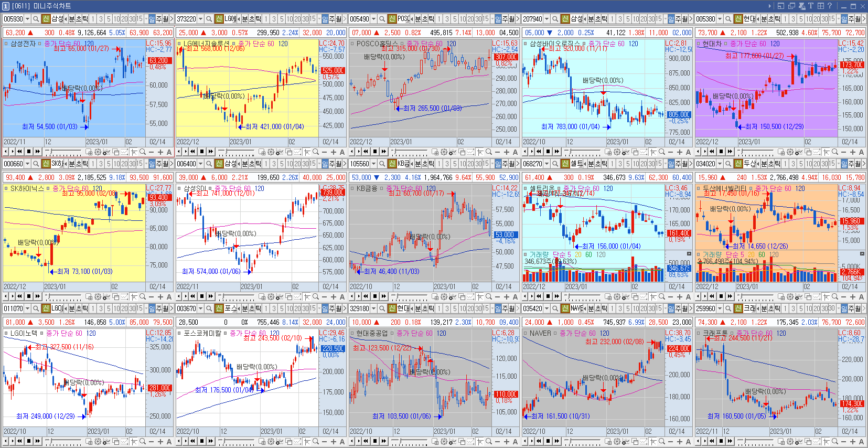Click settings gear under SK Hynix chart
The height and width of the screenshot is (448, 868).
[98, 296]
